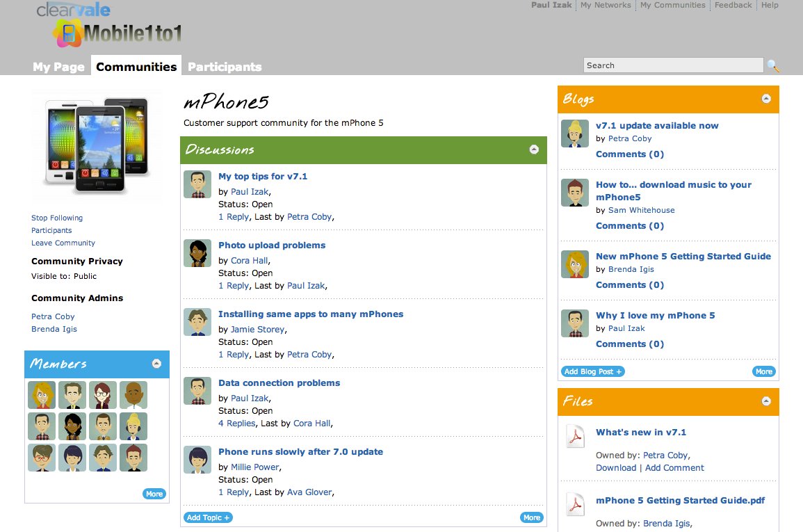Select the Communities tab
This screenshot has height=532, width=803.
point(136,67)
